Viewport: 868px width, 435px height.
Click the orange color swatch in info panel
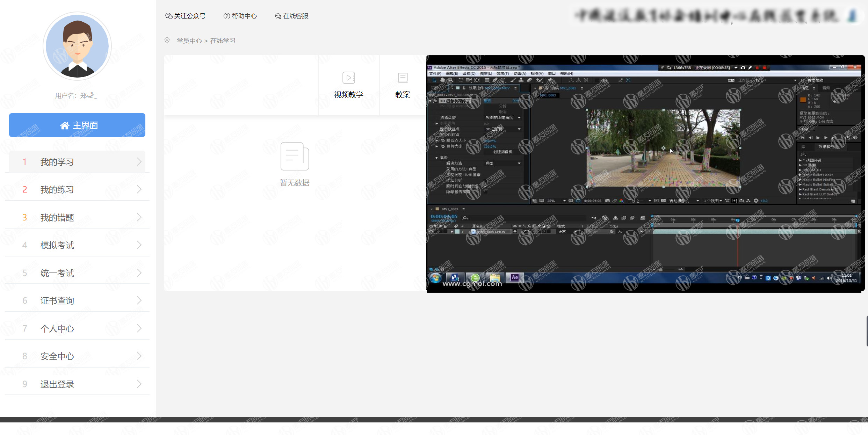tap(803, 100)
